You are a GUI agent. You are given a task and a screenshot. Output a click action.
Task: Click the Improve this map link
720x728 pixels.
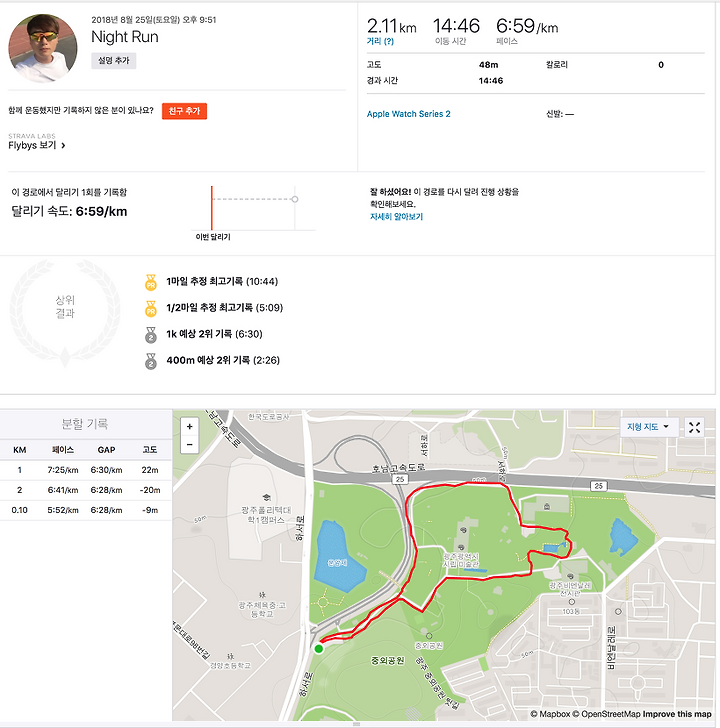(677, 714)
